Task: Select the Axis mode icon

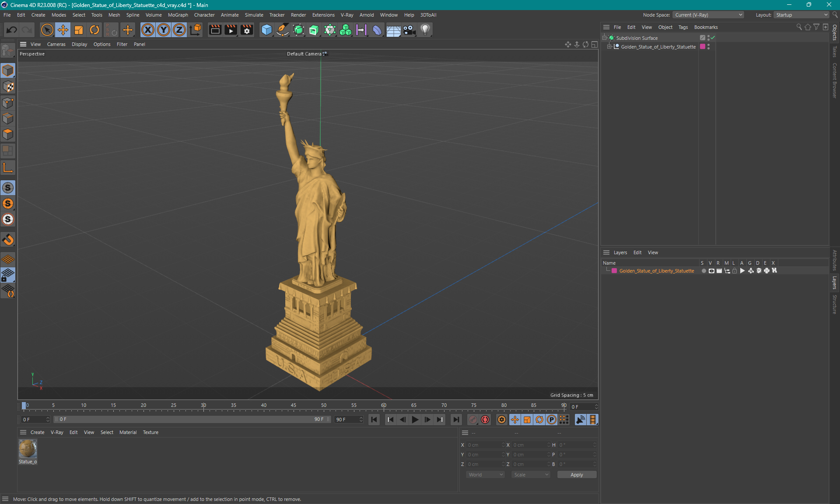Action: [8, 168]
